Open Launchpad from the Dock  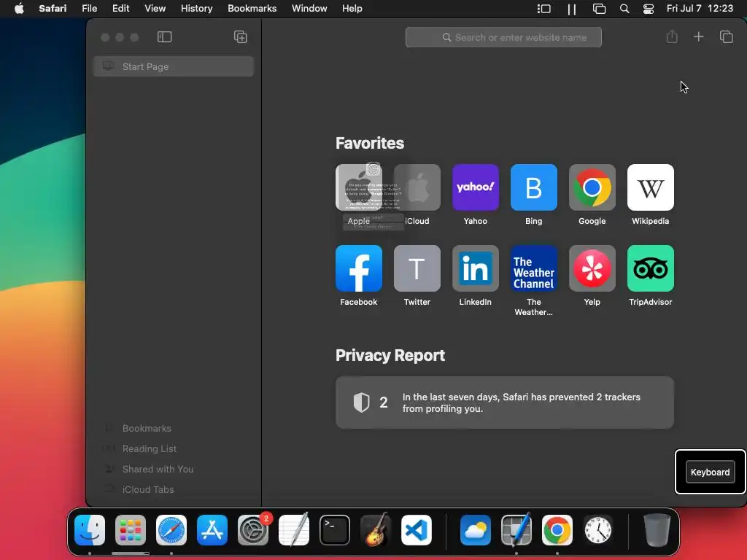(131, 530)
